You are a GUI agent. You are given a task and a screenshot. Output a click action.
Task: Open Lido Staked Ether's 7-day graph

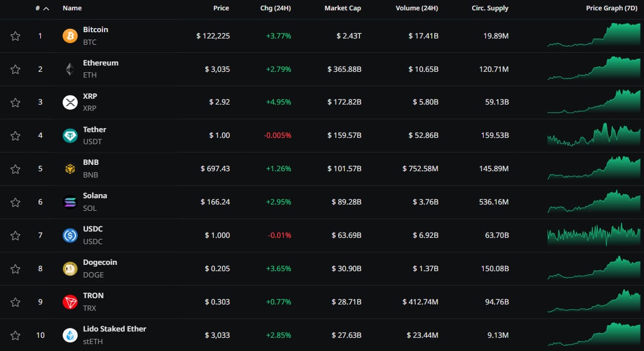593,334
